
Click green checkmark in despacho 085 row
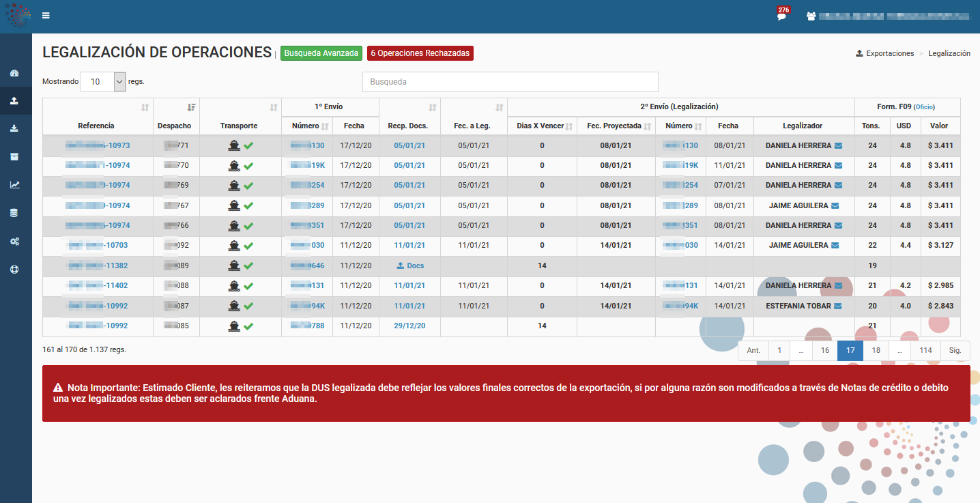pyautogui.click(x=248, y=326)
